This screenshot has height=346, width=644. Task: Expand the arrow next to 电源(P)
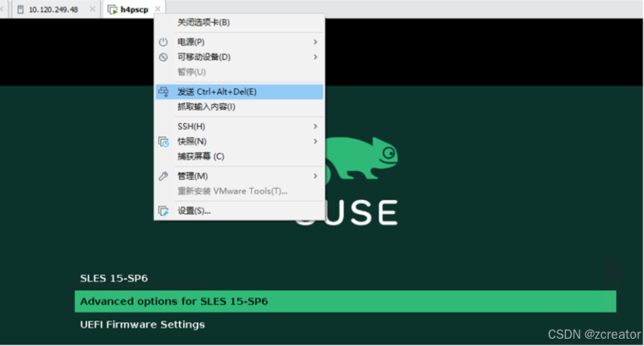316,42
